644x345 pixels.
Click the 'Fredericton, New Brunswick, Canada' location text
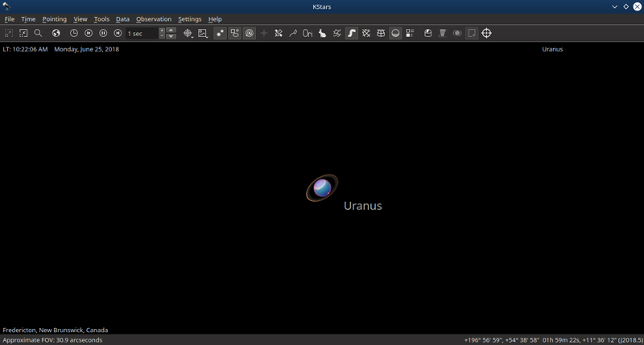coord(56,330)
